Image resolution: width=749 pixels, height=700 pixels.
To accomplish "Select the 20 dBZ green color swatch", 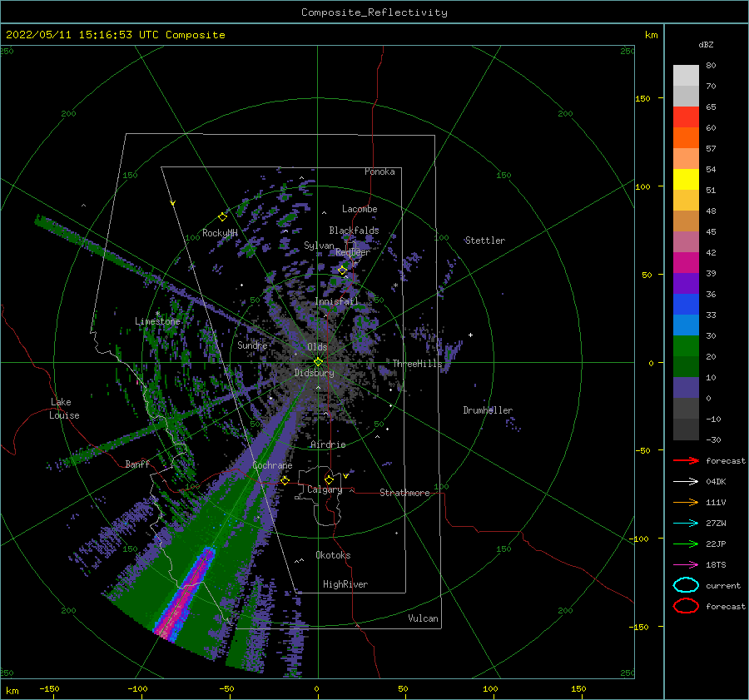I will click(x=686, y=346).
